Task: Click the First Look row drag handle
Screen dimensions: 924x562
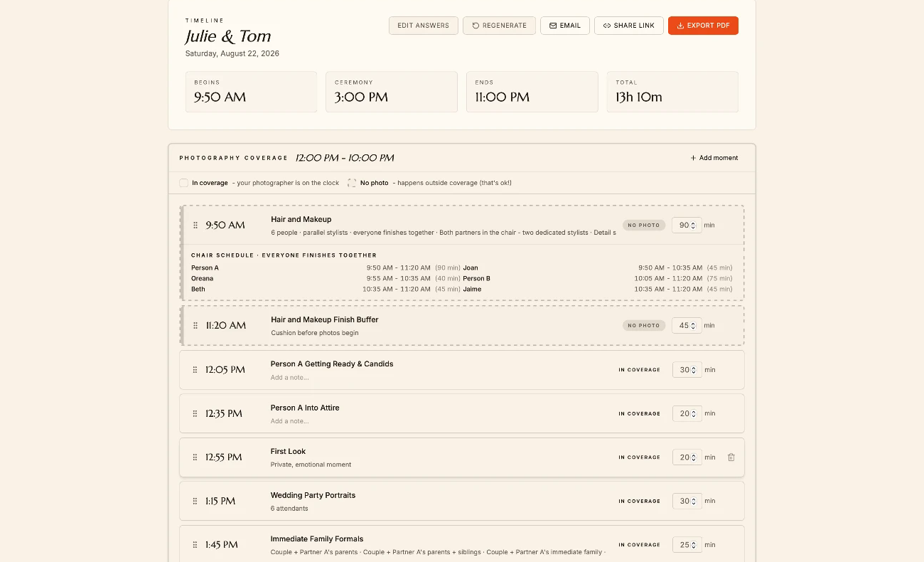Action: tap(195, 457)
